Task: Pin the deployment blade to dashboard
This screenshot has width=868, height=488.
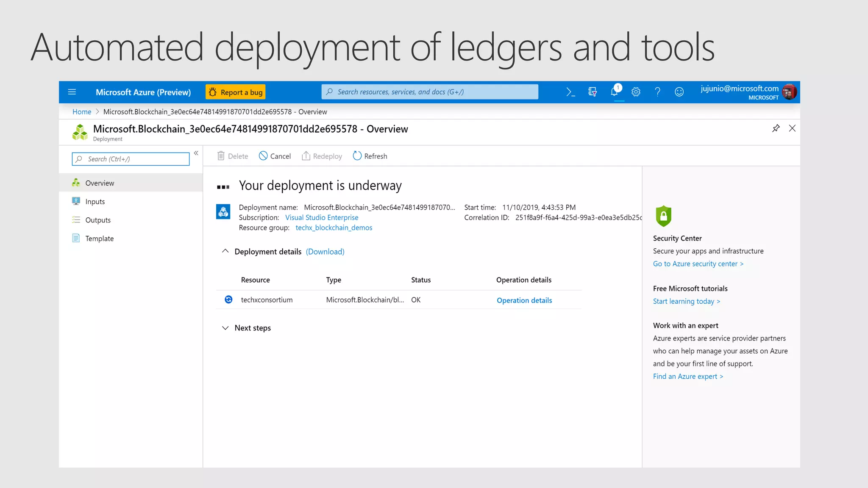Action: [x=776, y=128]
